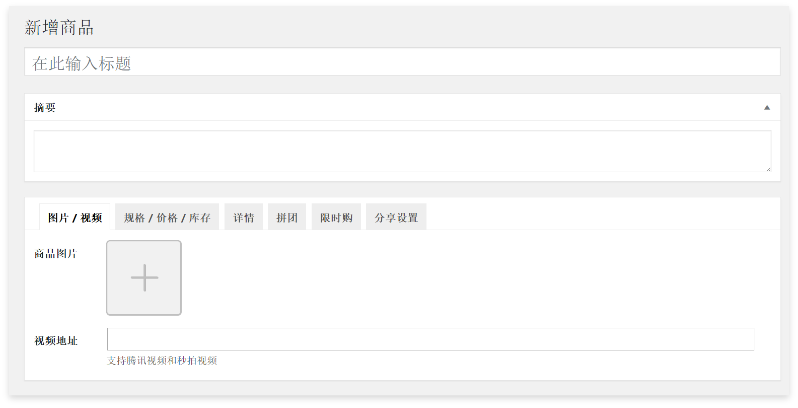Click the 视频地址 label
Viewport: 798px width, 408px height.
[55, 341]
